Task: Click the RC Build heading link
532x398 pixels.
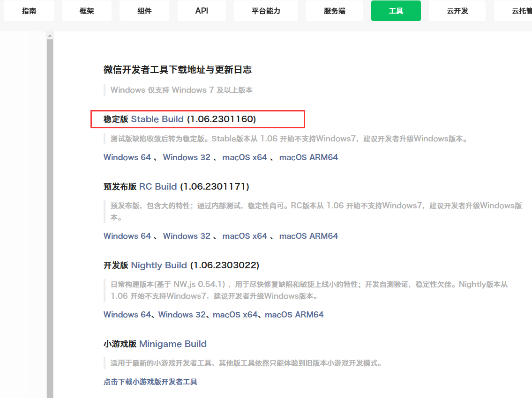Action: [158, 186]
